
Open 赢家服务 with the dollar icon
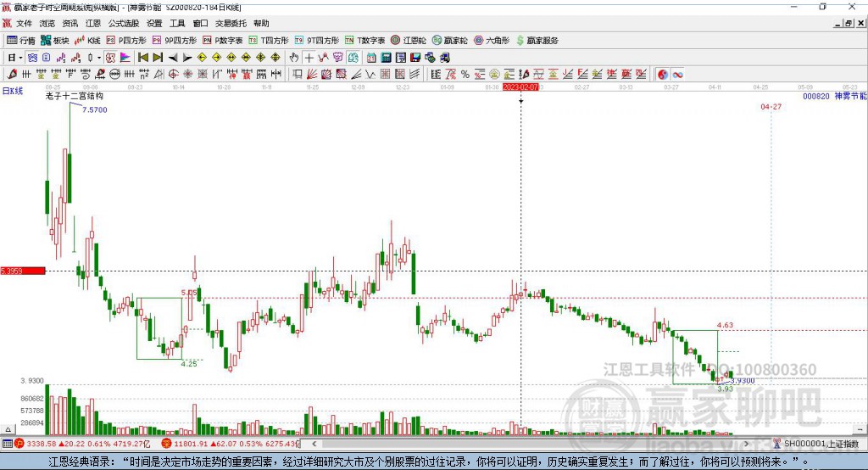[537, 41]
